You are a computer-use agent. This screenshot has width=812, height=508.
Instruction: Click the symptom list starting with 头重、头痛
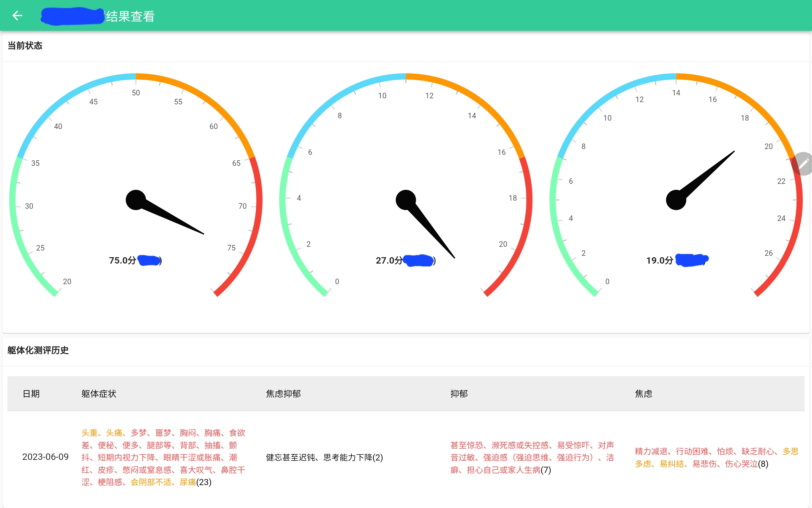click(x=163, y=457)
